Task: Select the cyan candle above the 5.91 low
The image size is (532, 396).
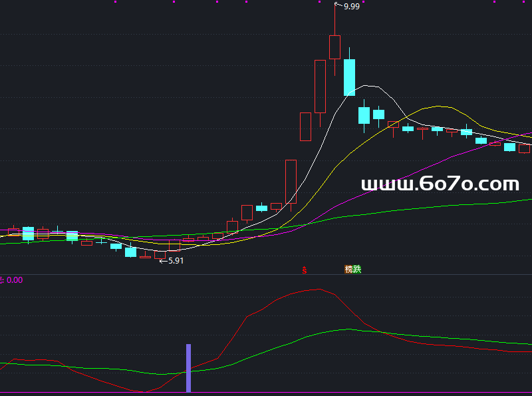Action: (x=130, y=252)
